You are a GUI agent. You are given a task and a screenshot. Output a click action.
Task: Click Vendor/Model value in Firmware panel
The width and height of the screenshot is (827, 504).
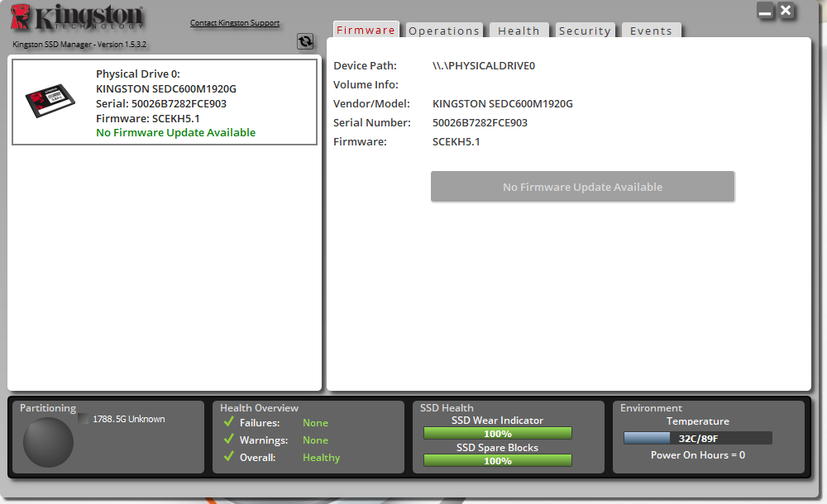[503, 103]
